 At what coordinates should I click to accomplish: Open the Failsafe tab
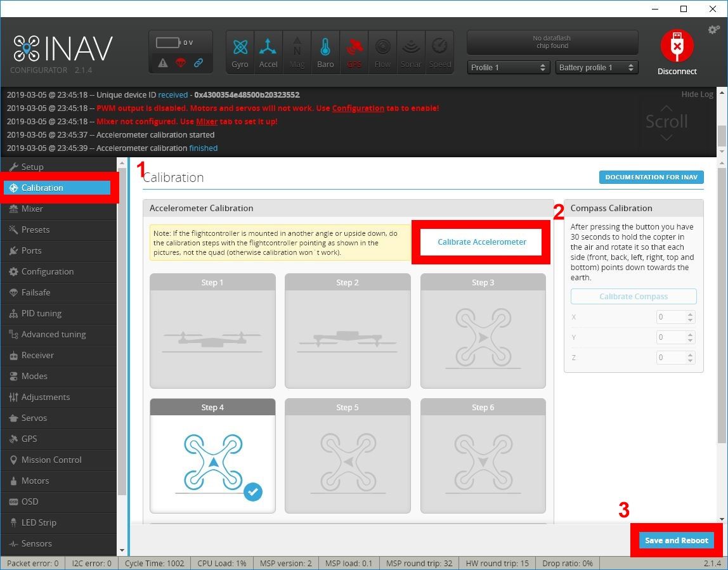[58, 292]
